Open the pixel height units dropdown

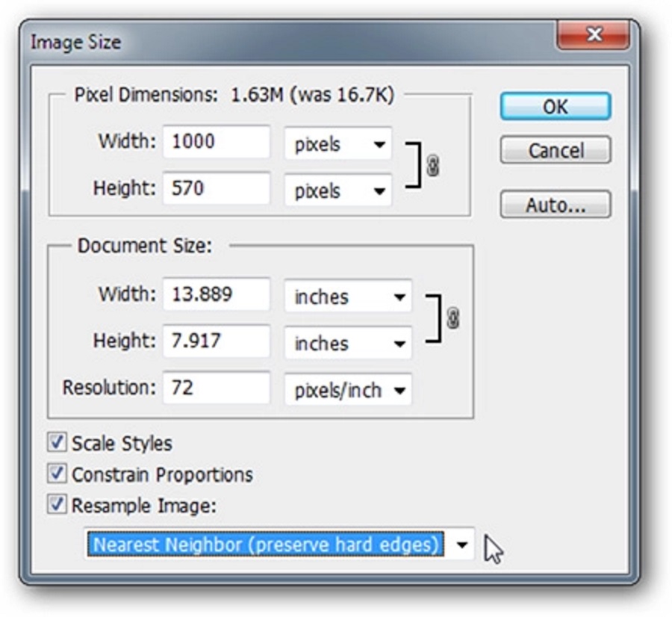point(337,190)
